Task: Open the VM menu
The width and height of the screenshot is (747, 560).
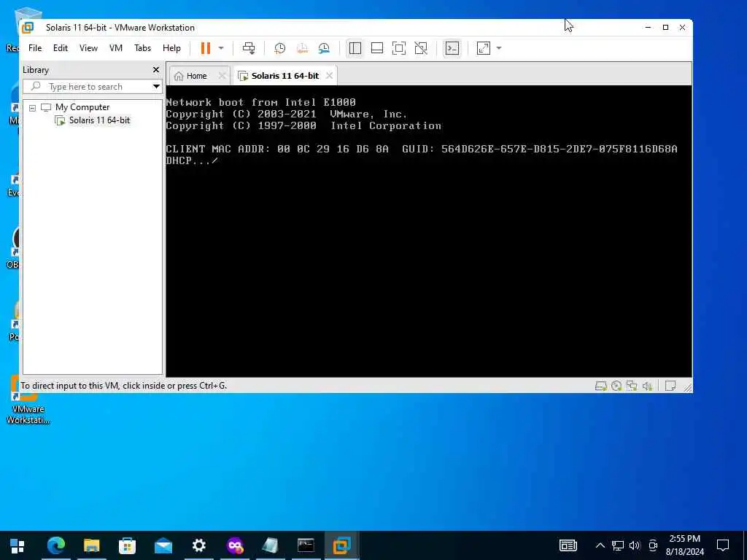Action: point(116,48)
